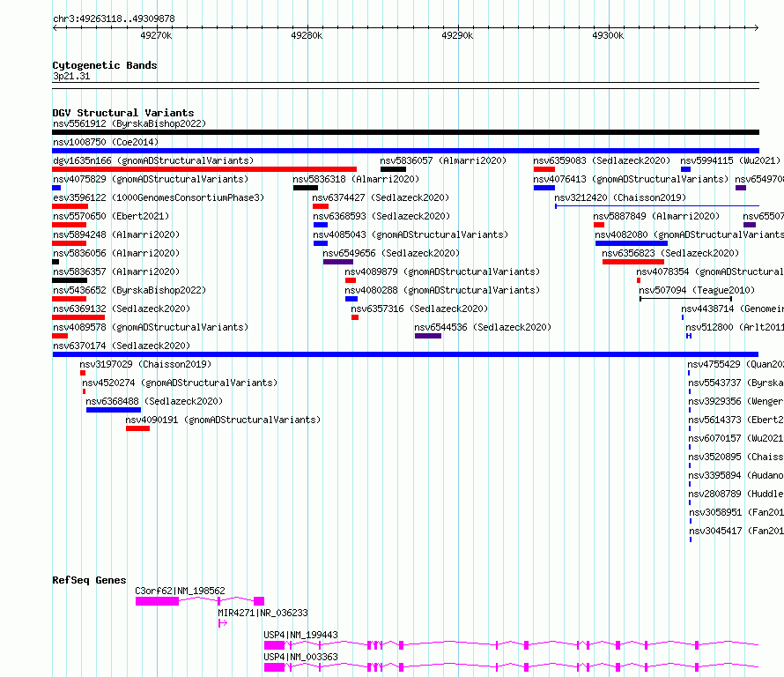The height and width of the screenshot is (677, 784).
Task: Select nsv4078354 variant label
Action: click(x=710, y=272)
